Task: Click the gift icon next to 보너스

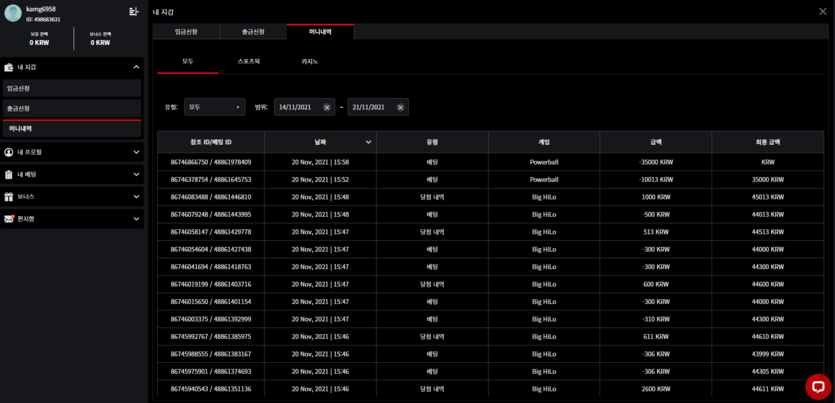Action: (x=9, y=196)
